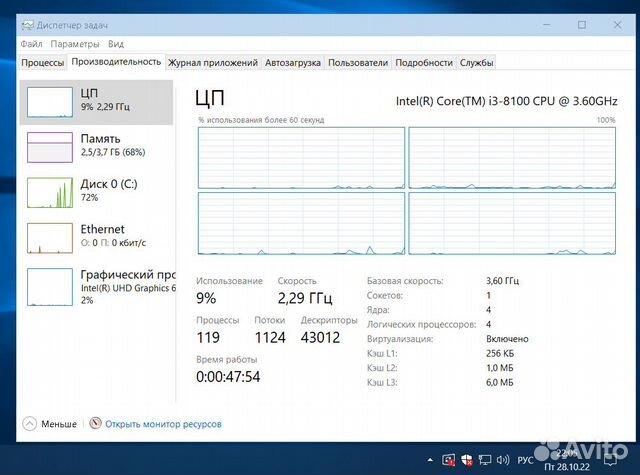Click the upper-left CPU core graph
This screenshot has width=640, height=475.
301,158
